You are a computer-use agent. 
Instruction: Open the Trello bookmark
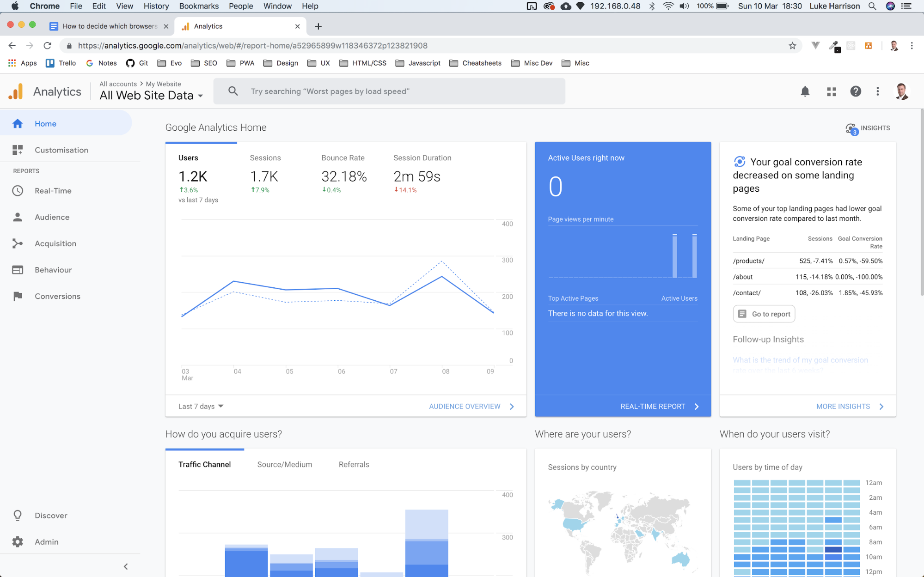pos(61,63)
